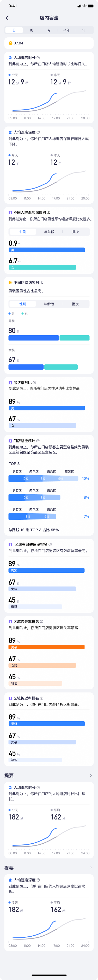Open the 07.04 date selector

coord(49,43)
